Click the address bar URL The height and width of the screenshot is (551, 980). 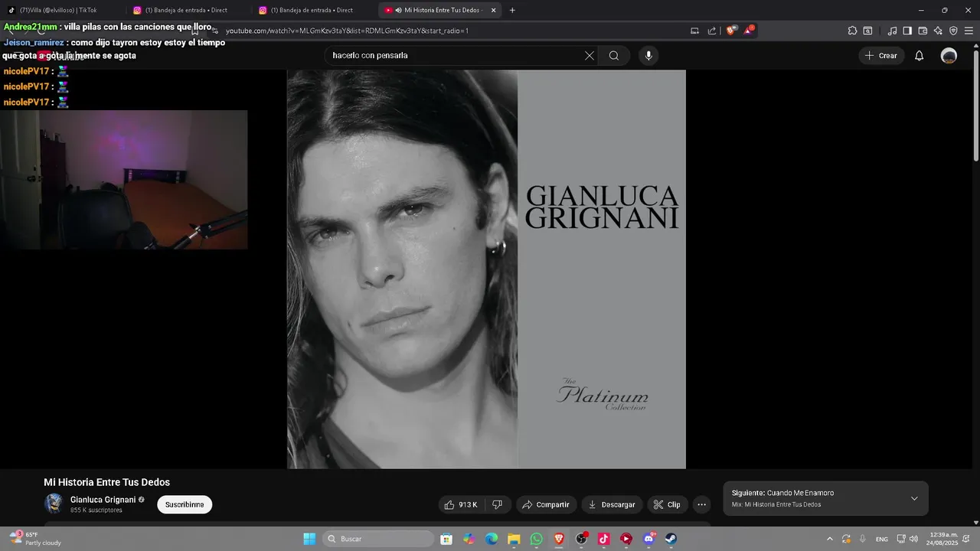click(x=347, y=31)
